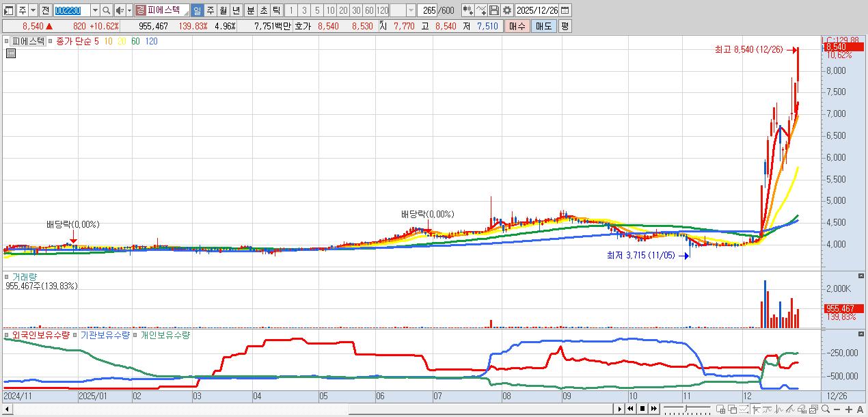This screenshot has height=417, width=868.
Task: Select the 60 interval button
Action: click(x=369, y=10)
